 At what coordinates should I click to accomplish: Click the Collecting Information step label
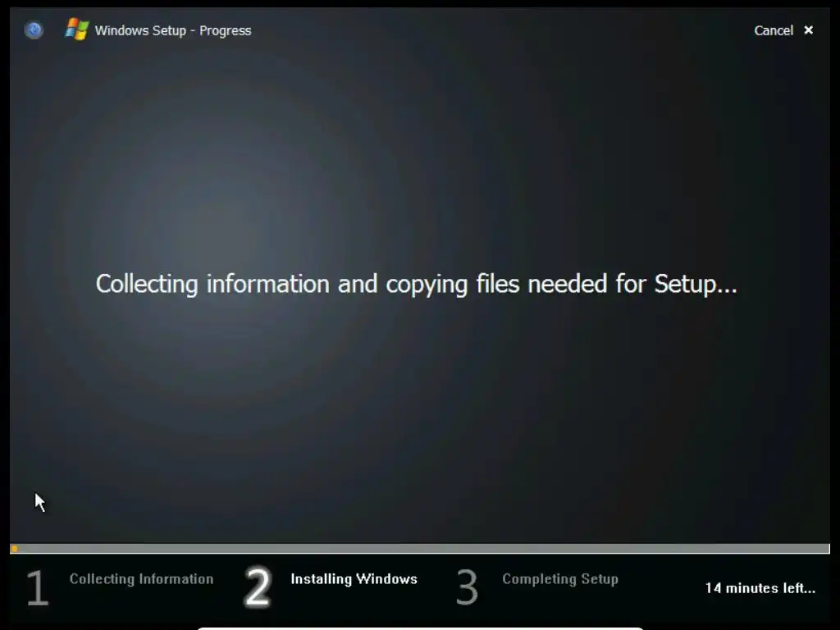pos(141,579)
